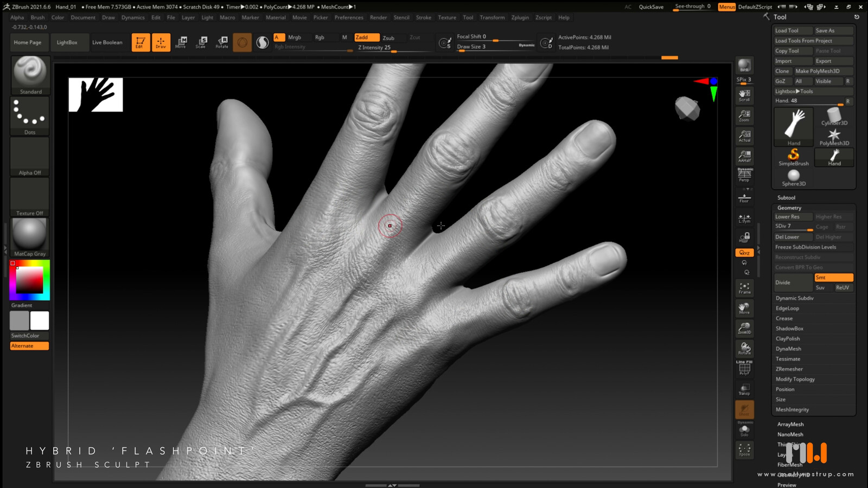Select the SimpleBrush tool

[x=794, y=157]
